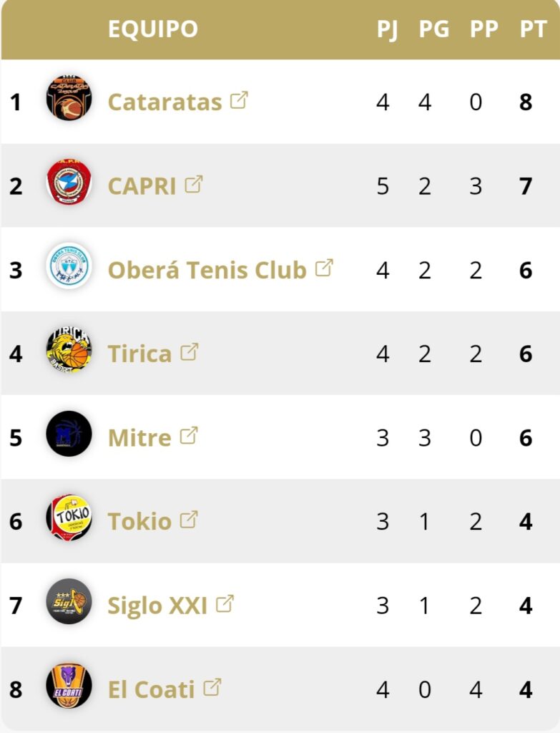Screen dimensions: 560x733
Task: Click the PT column header
Action: [533, 29]
